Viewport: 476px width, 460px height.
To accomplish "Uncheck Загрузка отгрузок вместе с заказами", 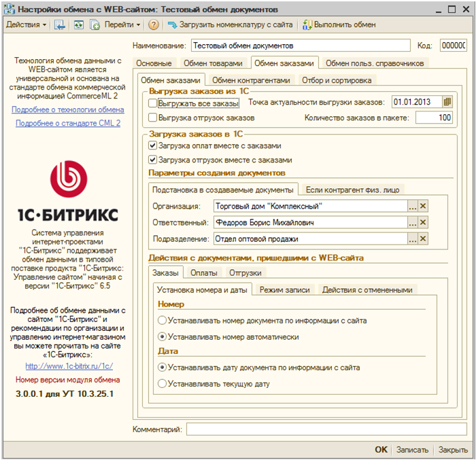I will [x=152, y=160].
